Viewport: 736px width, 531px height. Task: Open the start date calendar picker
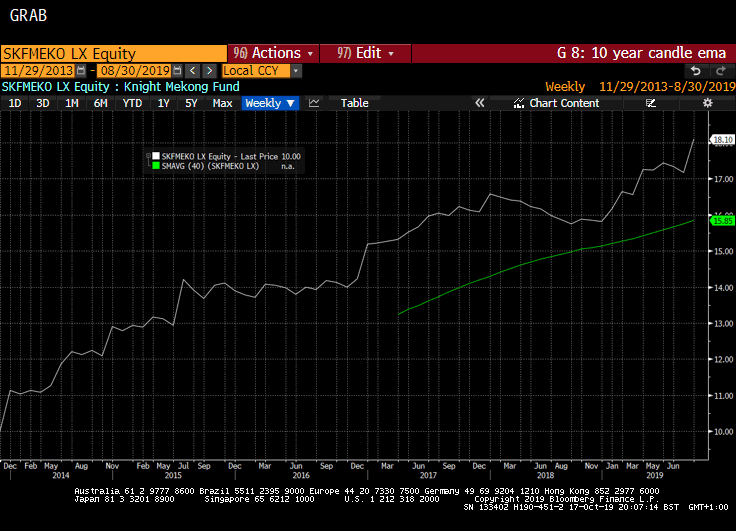click(x=82, y=71)
